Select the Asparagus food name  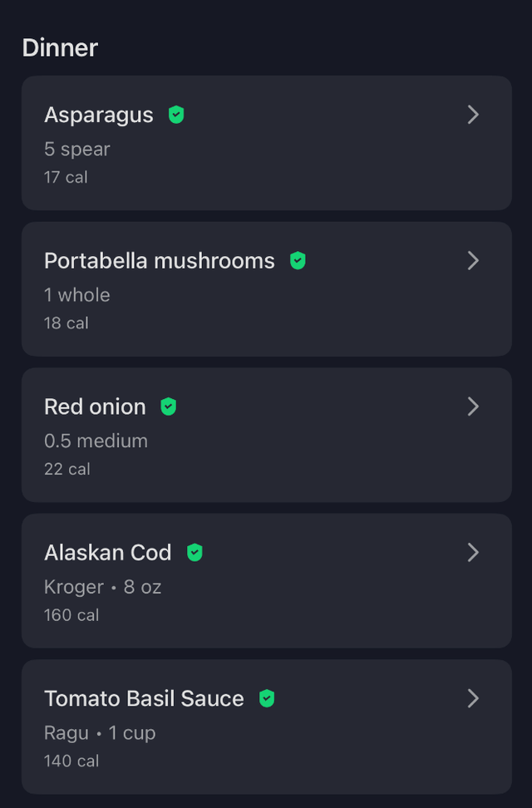coord(99,115)
